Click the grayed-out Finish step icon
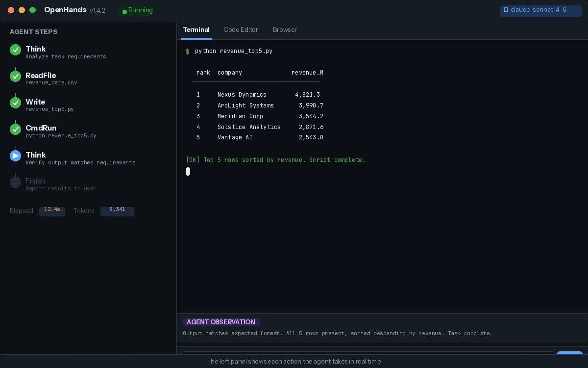This screenshot has width=588, height=368. pos(15,182)
